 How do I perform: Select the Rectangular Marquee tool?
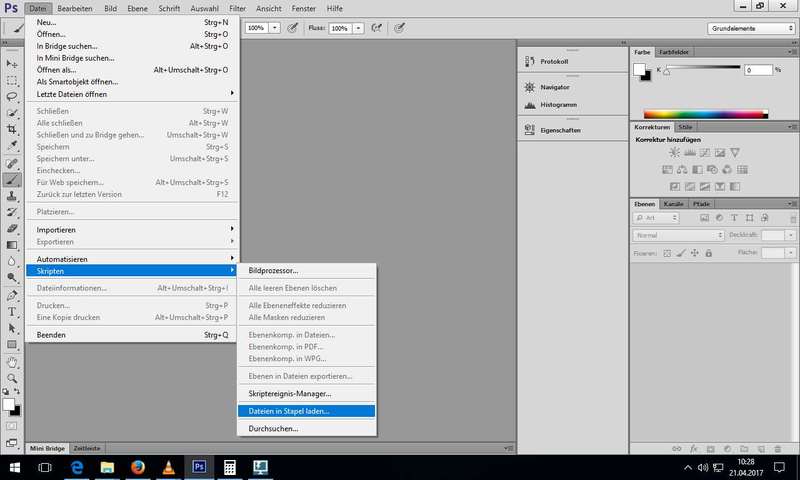(x=12, y=81)
